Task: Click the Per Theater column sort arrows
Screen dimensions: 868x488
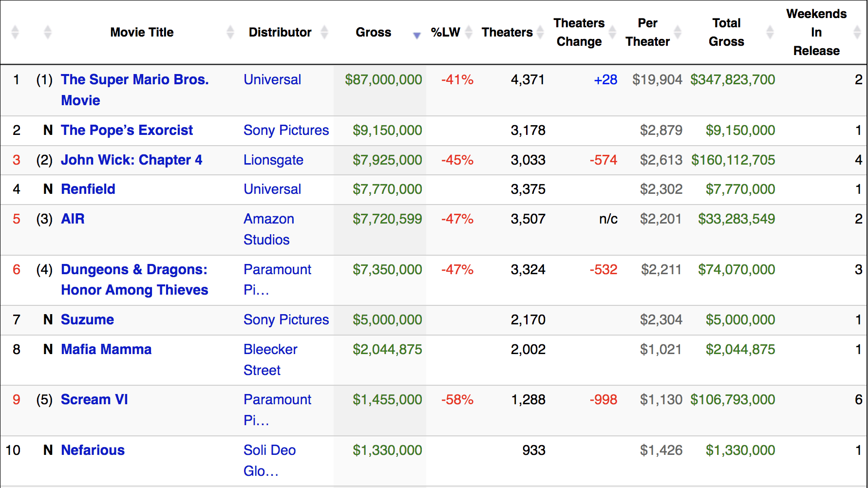Action: click(678, 32)
